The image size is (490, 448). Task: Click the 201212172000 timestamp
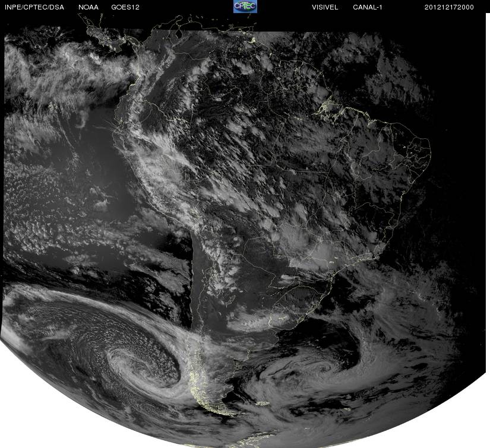(449, 7)
